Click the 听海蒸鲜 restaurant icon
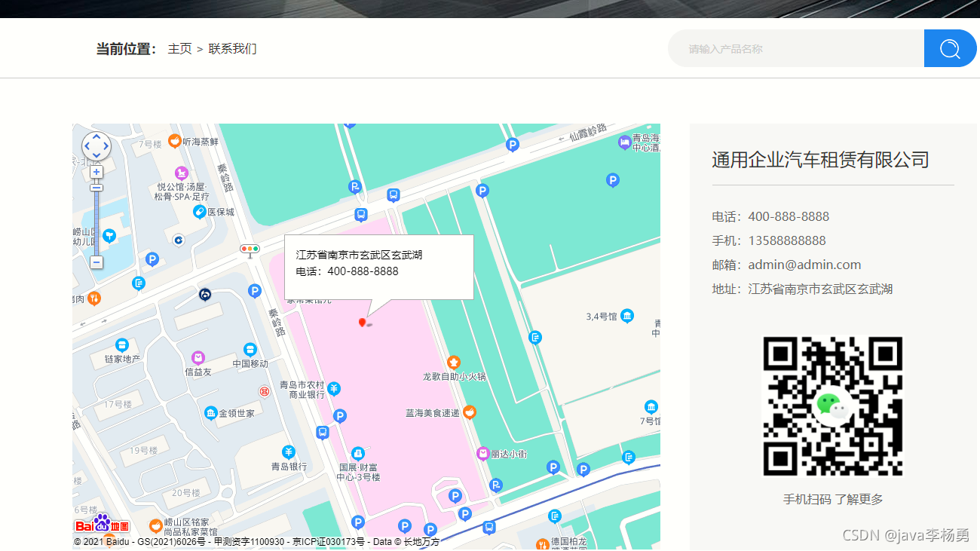 174,141
